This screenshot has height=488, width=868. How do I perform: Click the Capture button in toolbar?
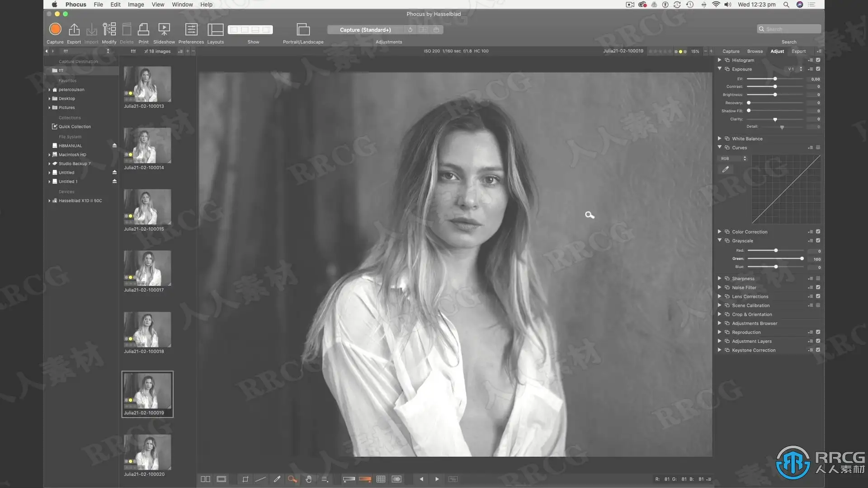tap(55, 30)
